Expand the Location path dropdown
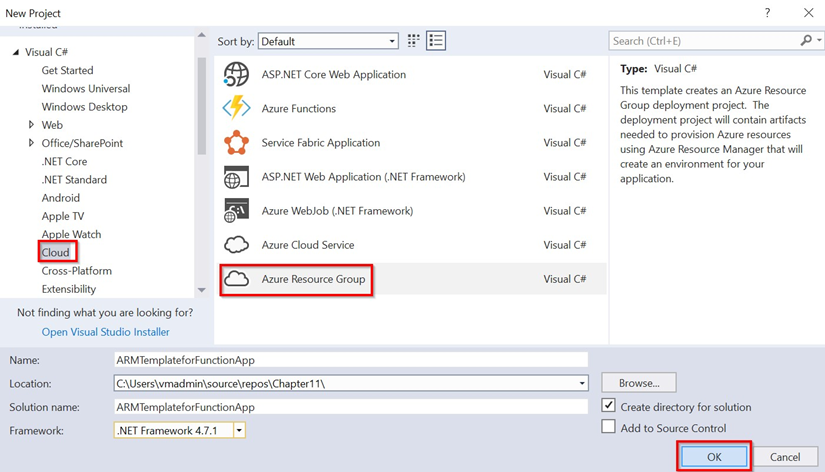 tap(582, 383)
